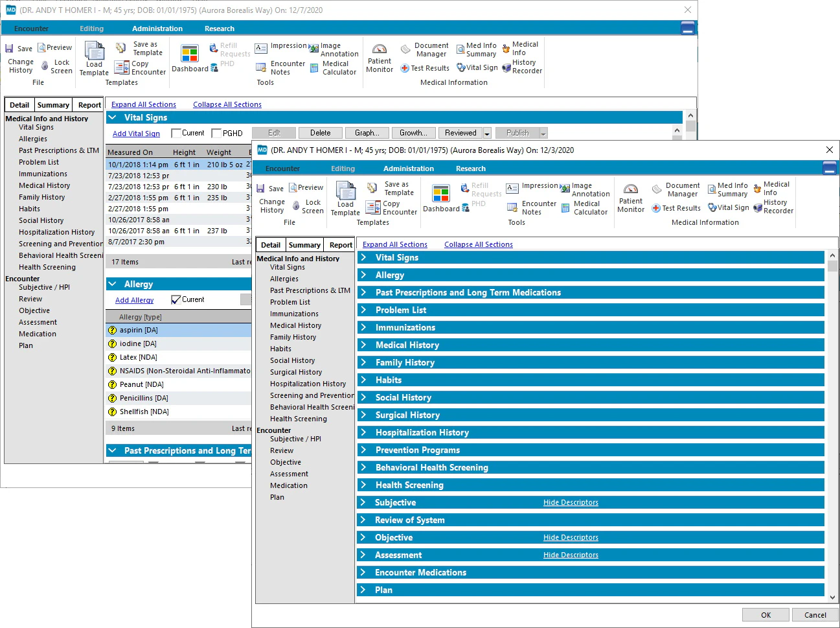Open the Reviewed button dropdown
Image resolution: width=840 pixels, height=628 pixels.
(x=486, y=133)
